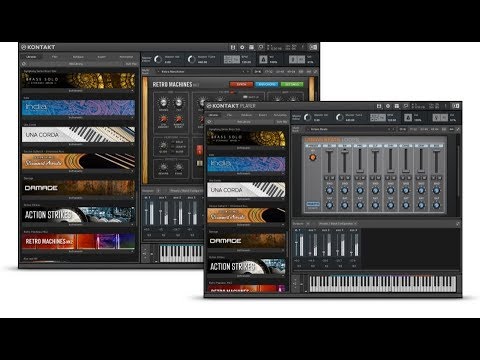Switch to the Files tab in Kontakt
Image resolution: width=480 pixels, height=360 pixels.
pyautogui.click(x=55, y=57)
